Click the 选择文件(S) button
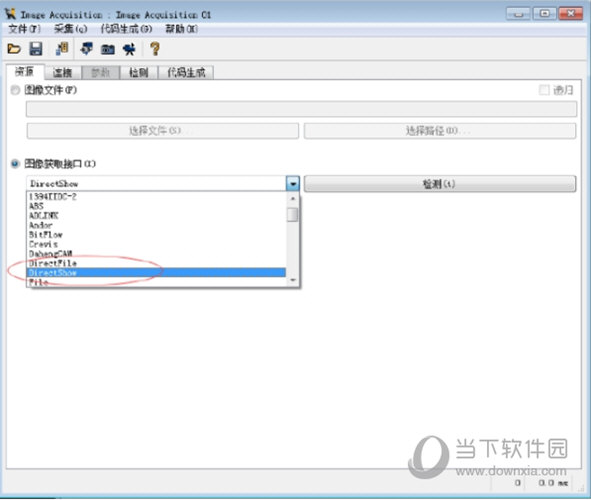Screen dimensions: 591x500 pyautogui.click(x=162, y=131)
